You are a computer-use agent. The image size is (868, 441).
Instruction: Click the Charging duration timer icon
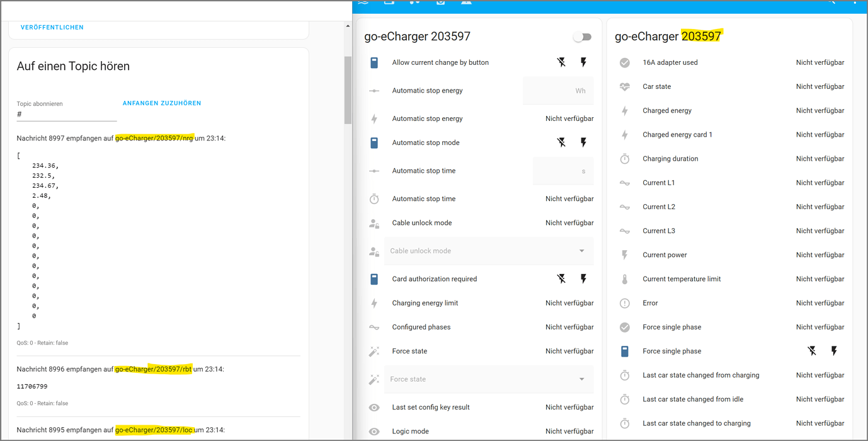624,159
